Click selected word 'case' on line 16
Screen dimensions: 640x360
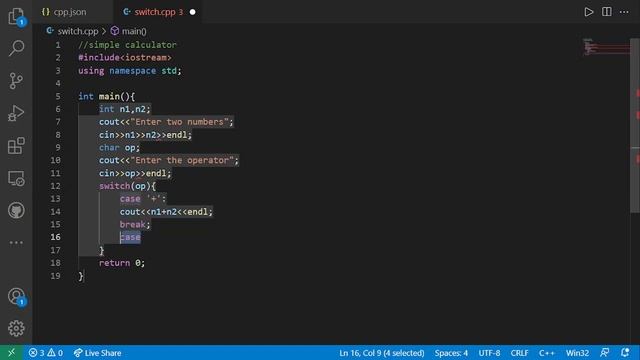(130, 237)
